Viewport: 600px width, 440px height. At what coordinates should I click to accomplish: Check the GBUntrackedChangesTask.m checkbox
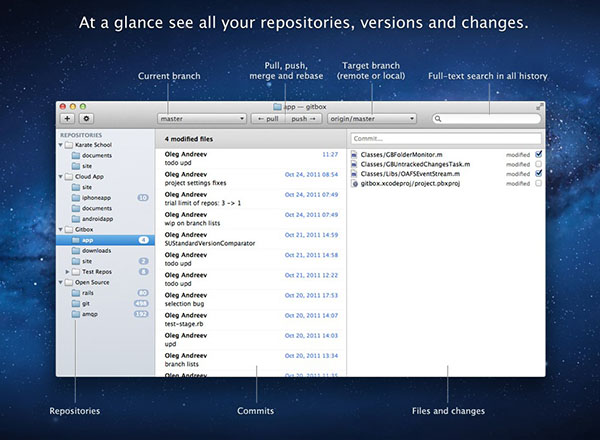[x=538, y=164]
